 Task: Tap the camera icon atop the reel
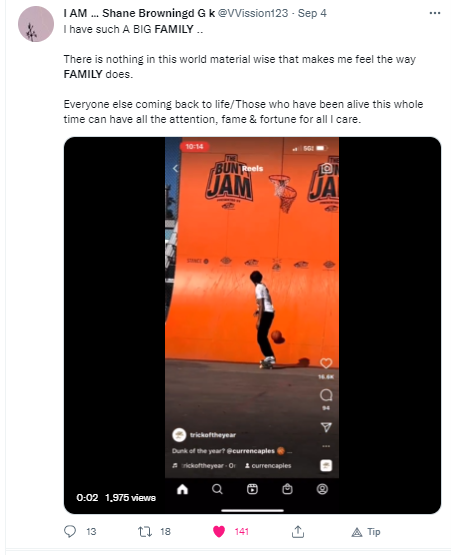point(326,168)
